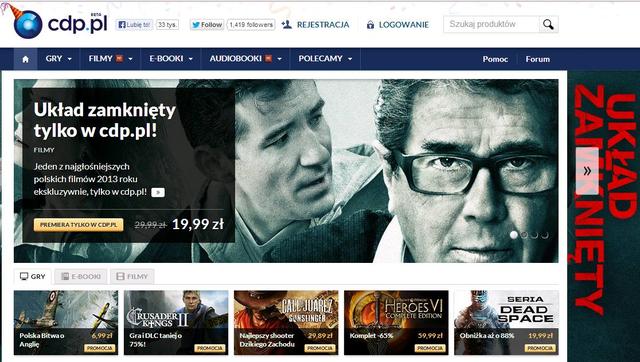The image size is (640, 362).
Task: Click the Facebook Lubię to! button
Action: pyautogui.click(x=134, y=24)
